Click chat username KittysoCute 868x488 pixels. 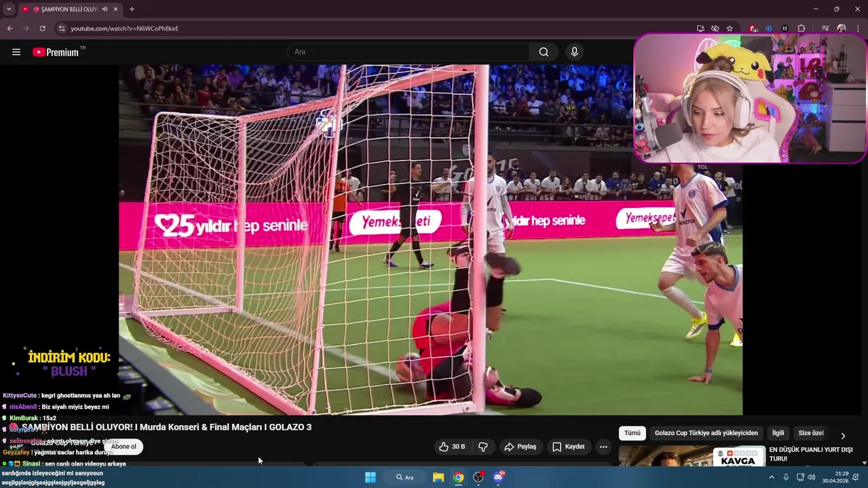(20, 395)
